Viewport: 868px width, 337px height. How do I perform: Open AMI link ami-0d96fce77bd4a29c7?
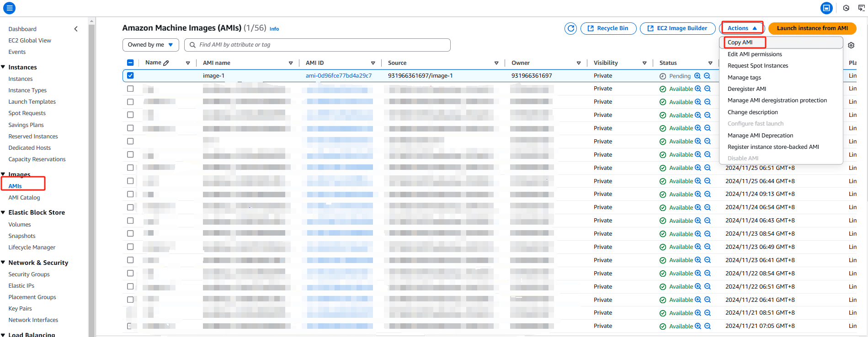tap(339, 76)
